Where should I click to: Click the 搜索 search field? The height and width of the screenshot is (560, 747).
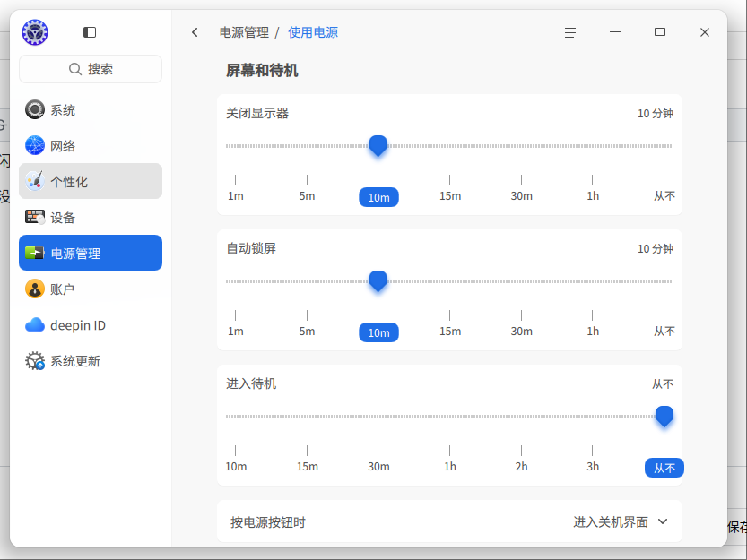(91, 69)
